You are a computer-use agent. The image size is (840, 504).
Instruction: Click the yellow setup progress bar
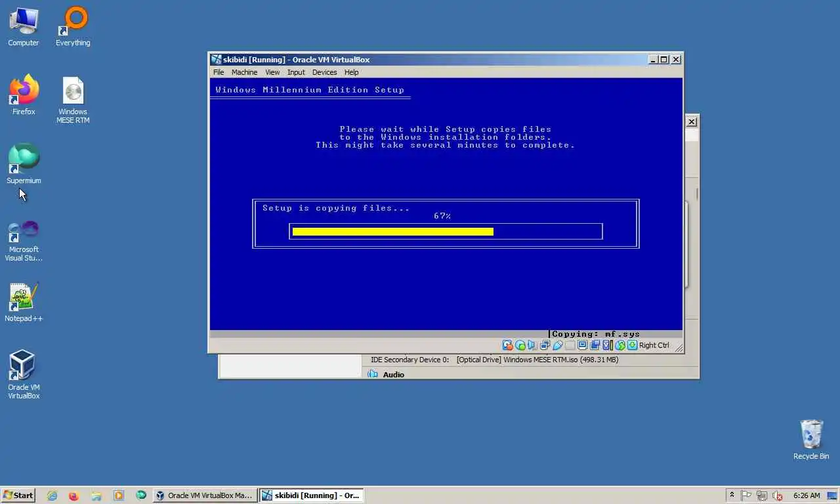[x=392, y=231]
